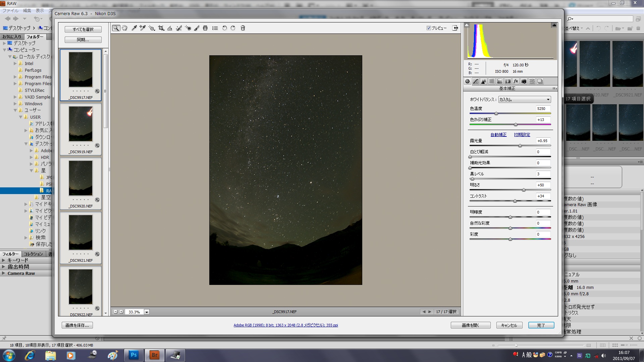Click the 画像を開く button
Screen dimensions: 644x362
tap(470, 325)
